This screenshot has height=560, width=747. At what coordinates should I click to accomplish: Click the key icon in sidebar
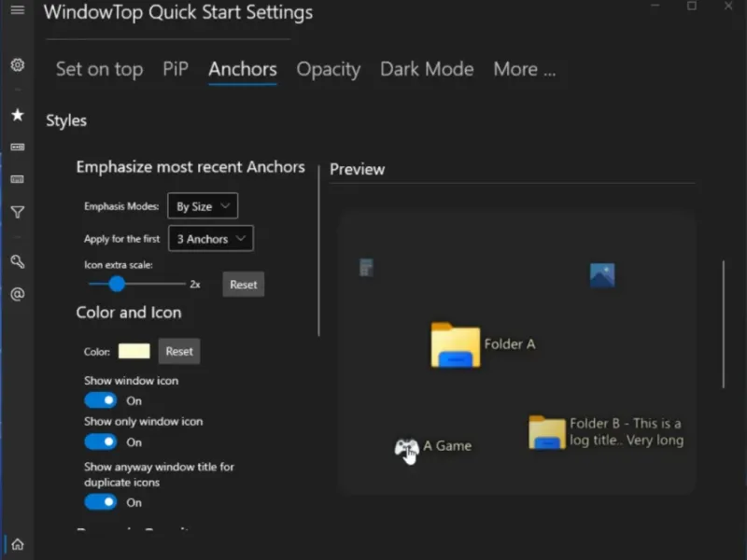(17, 262)
